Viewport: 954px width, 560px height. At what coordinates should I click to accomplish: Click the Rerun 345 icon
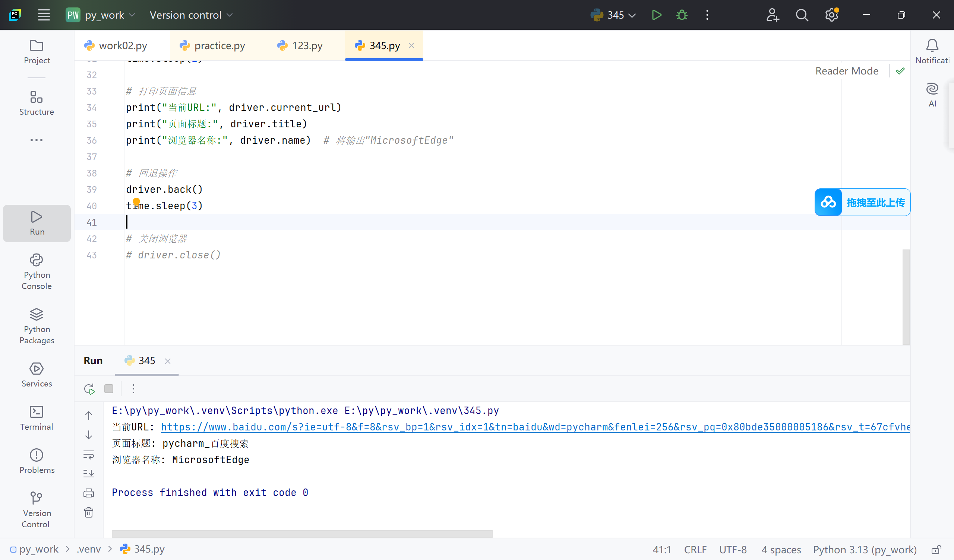click(x=89, y=389)
